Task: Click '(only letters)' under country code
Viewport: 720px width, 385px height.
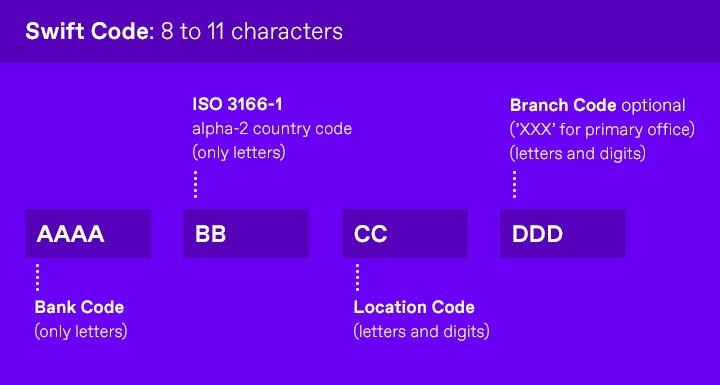Action: coord(239,153)
